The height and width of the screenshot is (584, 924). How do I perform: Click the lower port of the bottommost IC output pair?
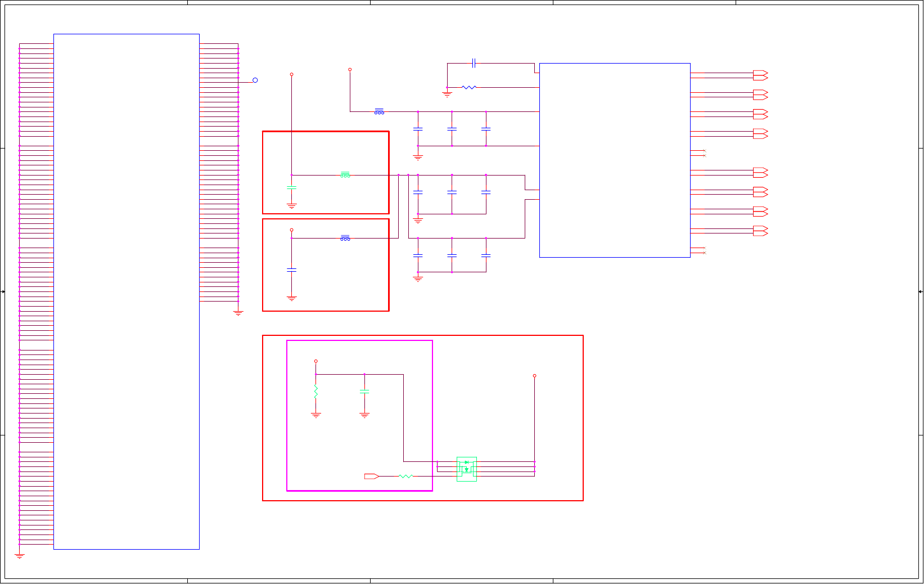coord(760,233)
